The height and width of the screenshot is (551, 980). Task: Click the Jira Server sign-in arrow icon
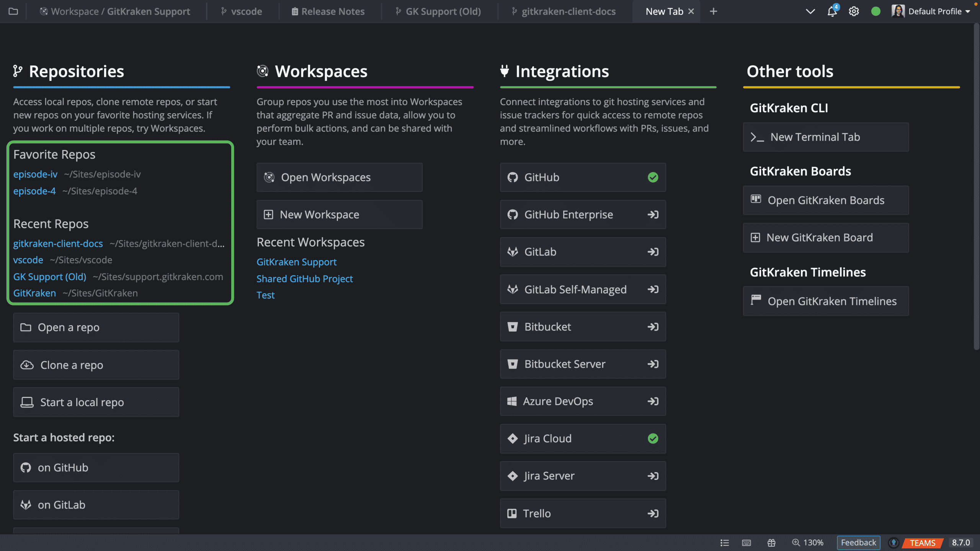click(653, 476)
